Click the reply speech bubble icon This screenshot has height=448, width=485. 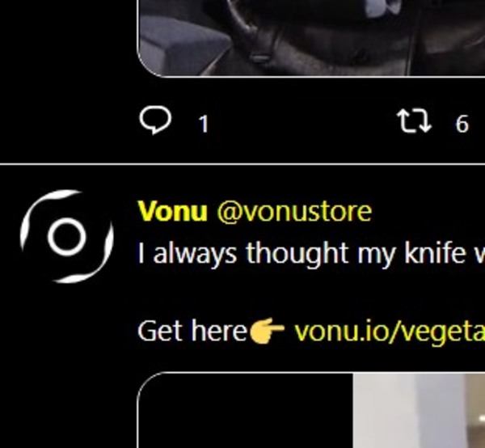tap(155, 121)
